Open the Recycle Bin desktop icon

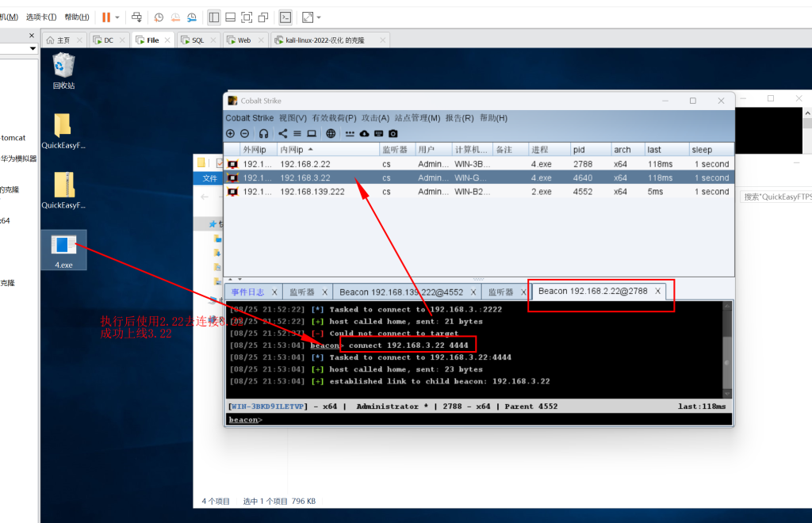coord(63,71)
